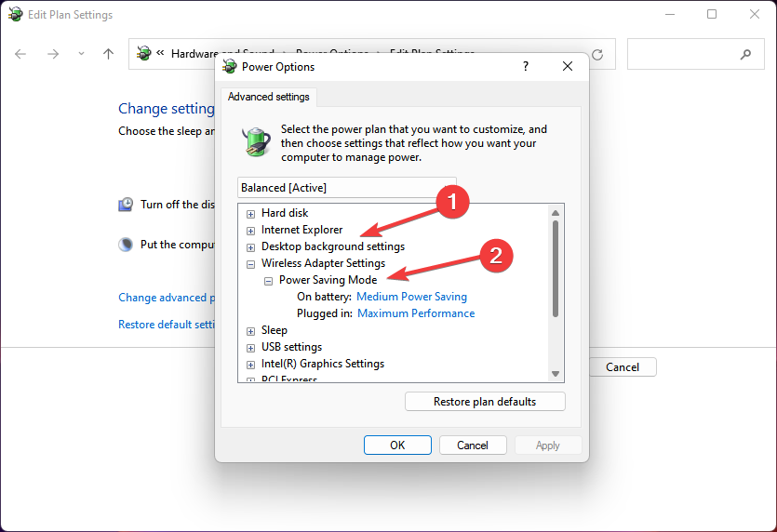This screenshot has height=532, width=777.
Task: Click the Help question mark in Power Options
Action: click(x=526, y=66)
